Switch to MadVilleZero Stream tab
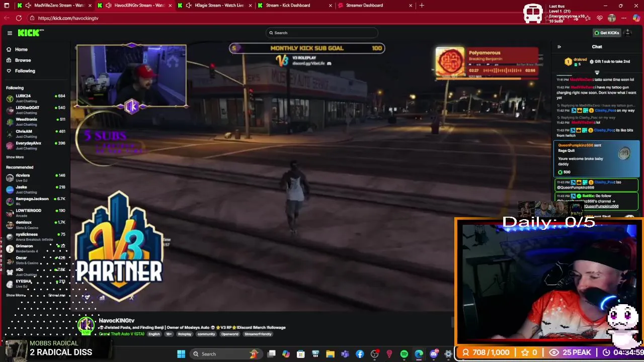This screenshot has width=644, height=362. click(x=54, y=6)
